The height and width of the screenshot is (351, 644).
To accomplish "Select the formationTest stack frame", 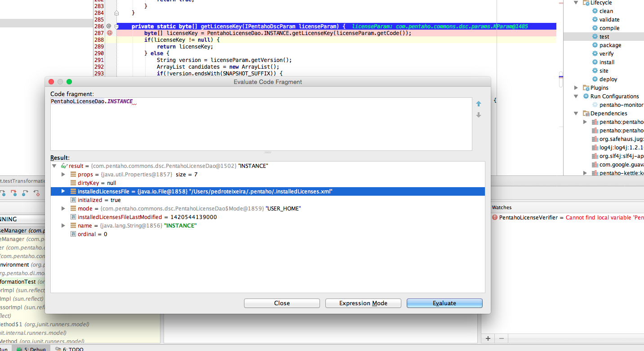I will click(22, 282).
